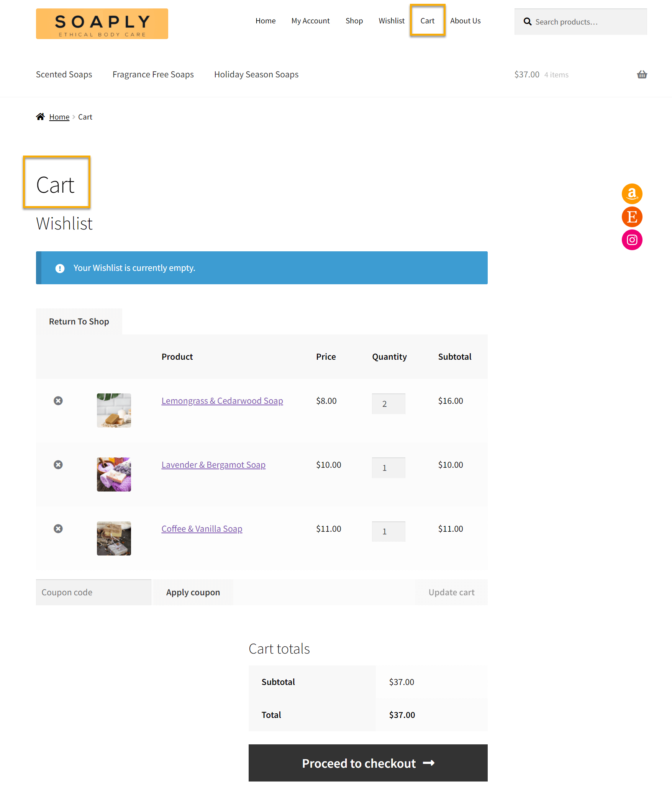
Task: Open the Amazon social icon
Action: (632, 193)
